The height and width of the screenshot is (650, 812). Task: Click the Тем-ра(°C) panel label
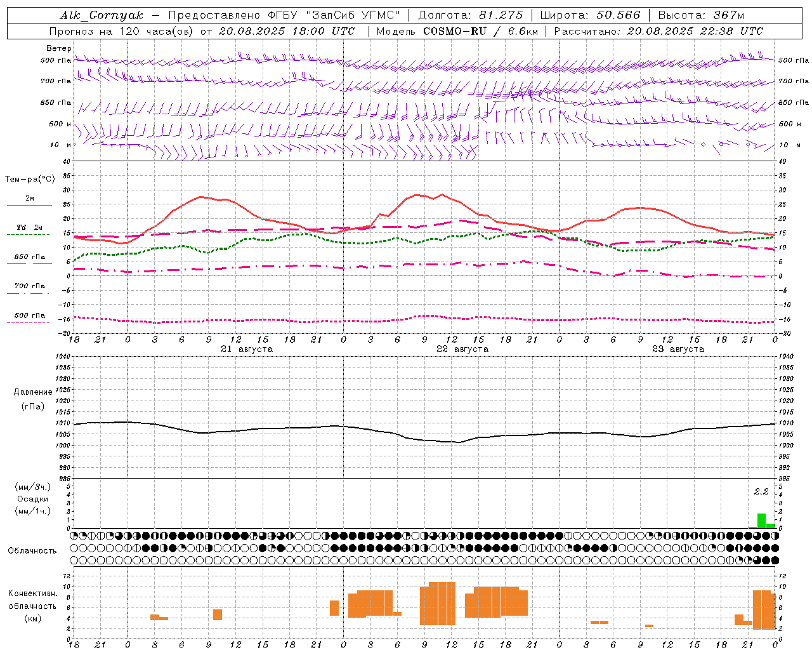pyautogui.click(x=30, y=180)
